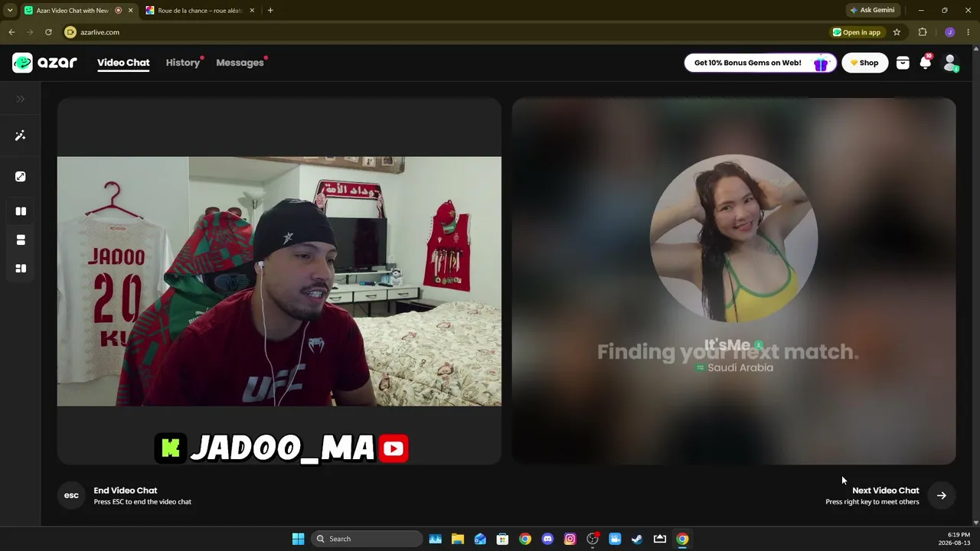This screenshot has width=980, height=551.
Task: Open Chrome's tab search dropdown
Action: (x=10, y=10)
